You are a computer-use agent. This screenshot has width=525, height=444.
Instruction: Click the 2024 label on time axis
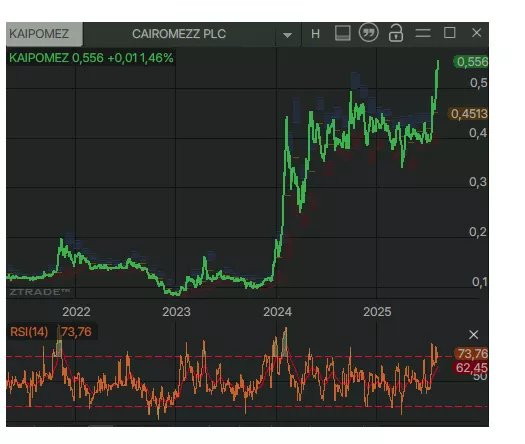click(277, 312)
